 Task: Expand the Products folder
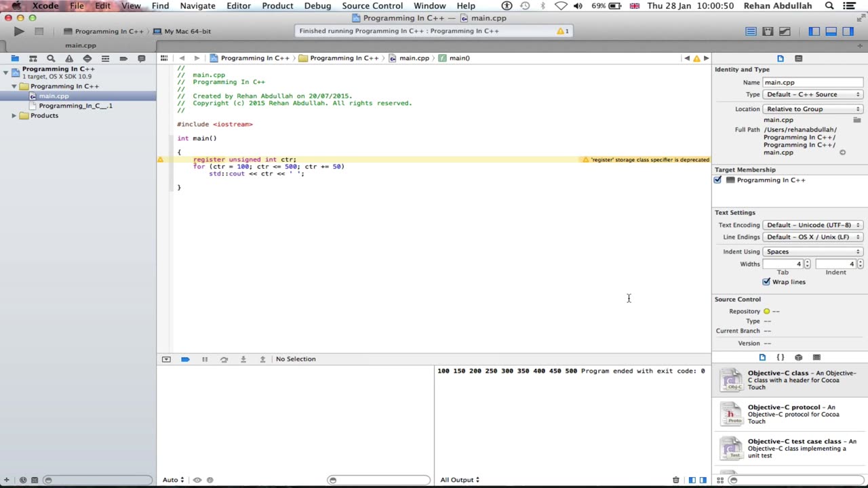click(x=14, y=116)
